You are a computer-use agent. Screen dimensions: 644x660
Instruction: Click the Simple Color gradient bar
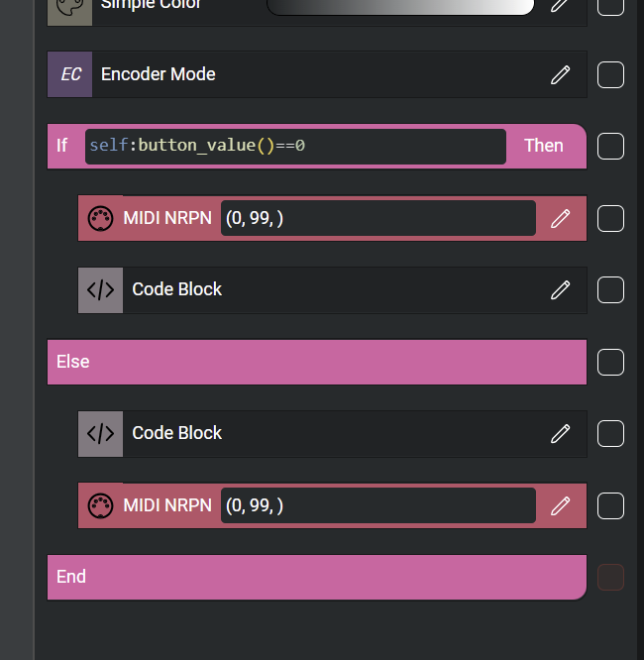pyautogui.click(x=400, y=6)
